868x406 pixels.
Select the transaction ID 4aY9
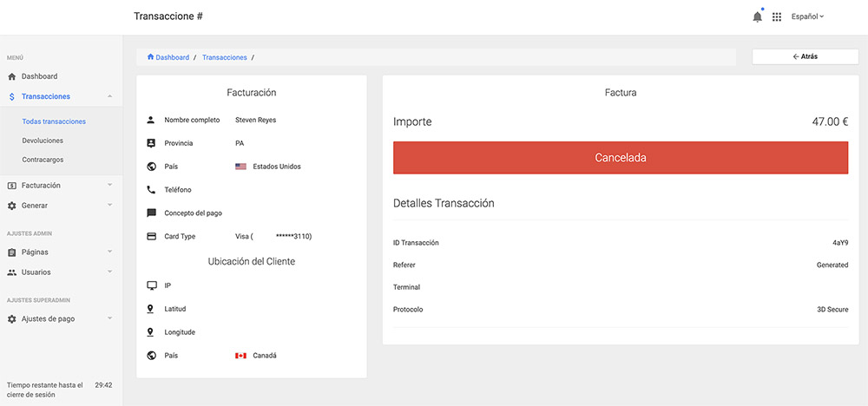pyautogui.click(x=840, y=243)
